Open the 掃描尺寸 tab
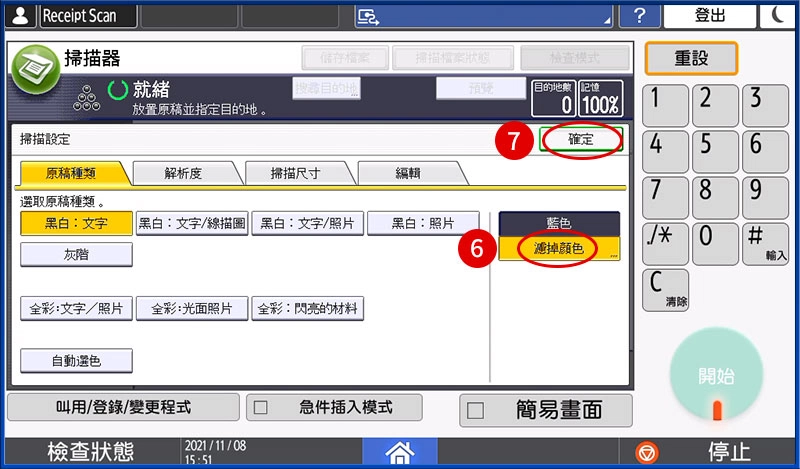Screen dimensions: 800x469 [296, 173]
